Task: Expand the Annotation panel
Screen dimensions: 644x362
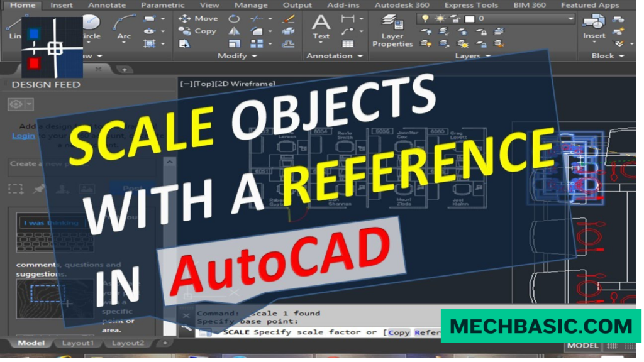Action: [335, 56]
